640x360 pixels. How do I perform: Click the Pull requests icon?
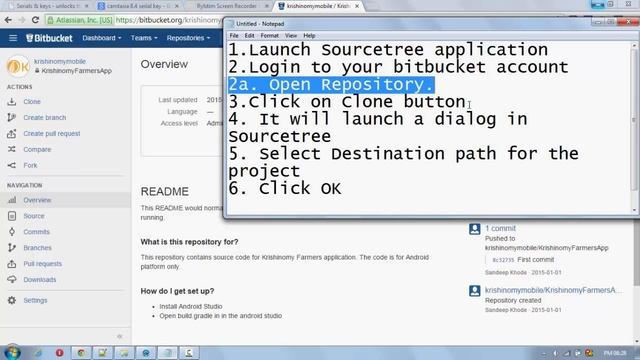tap(12, 264)
